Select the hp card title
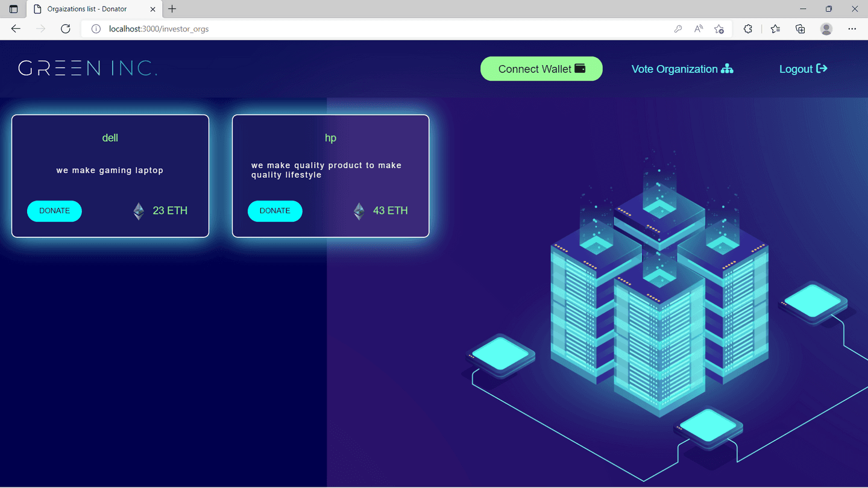The height and width of the screenshot is (488, 868). tap(330, 138)
